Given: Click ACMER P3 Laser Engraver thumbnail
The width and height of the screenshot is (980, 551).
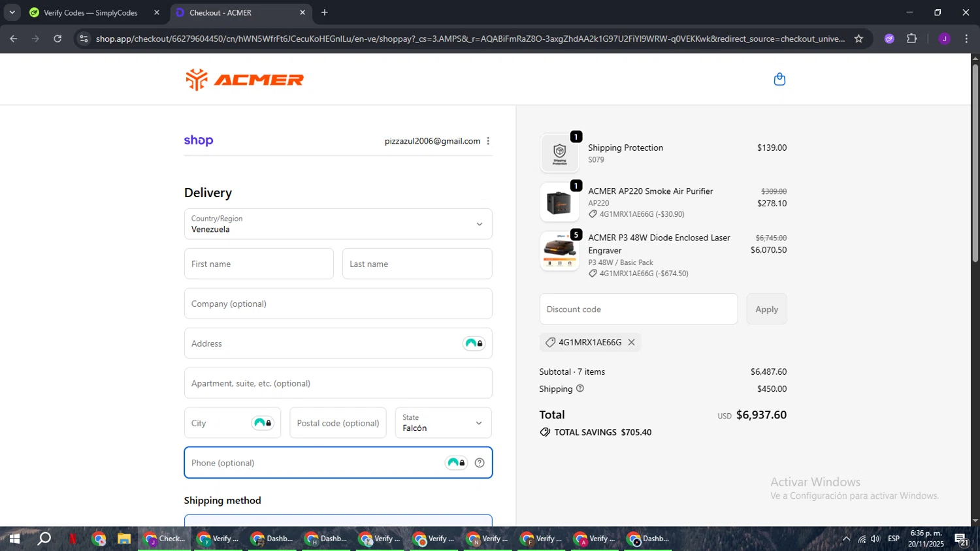Looking at the screenshot, I should tap(560, 251).
